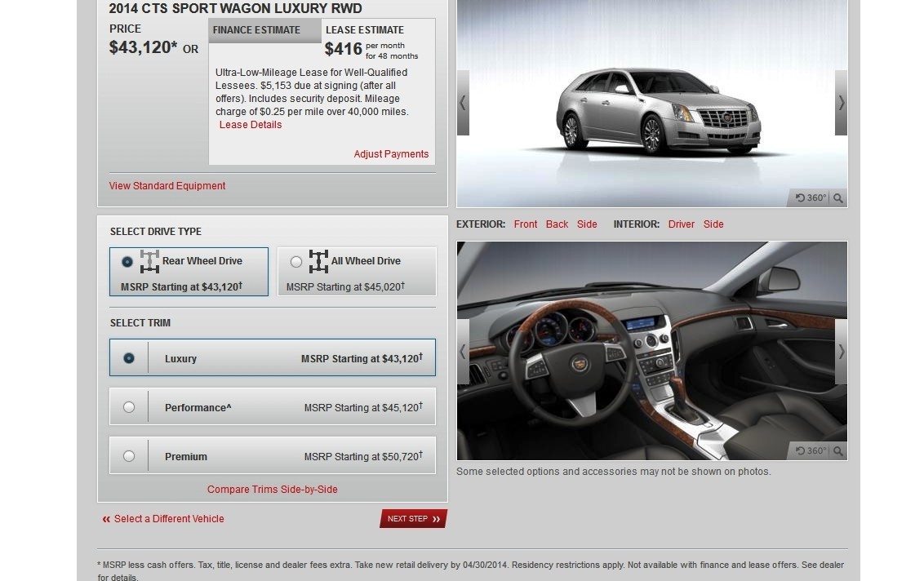Show the exterior Front view
Screen dimensions: 924x581
point(526,224)
